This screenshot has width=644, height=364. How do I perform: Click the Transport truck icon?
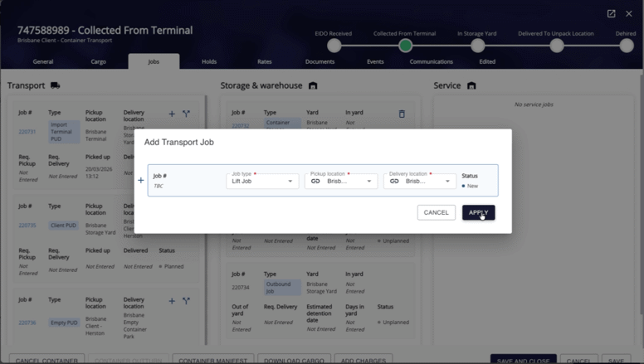click(55, 85)
